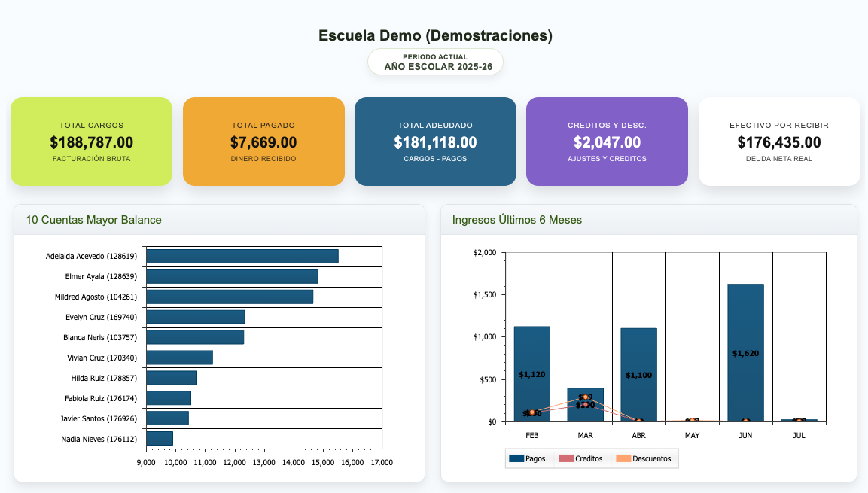868x493 pixels.
Task: Click the Vivian Cruz (170340) balance bar
Action: tap(179, 358)
